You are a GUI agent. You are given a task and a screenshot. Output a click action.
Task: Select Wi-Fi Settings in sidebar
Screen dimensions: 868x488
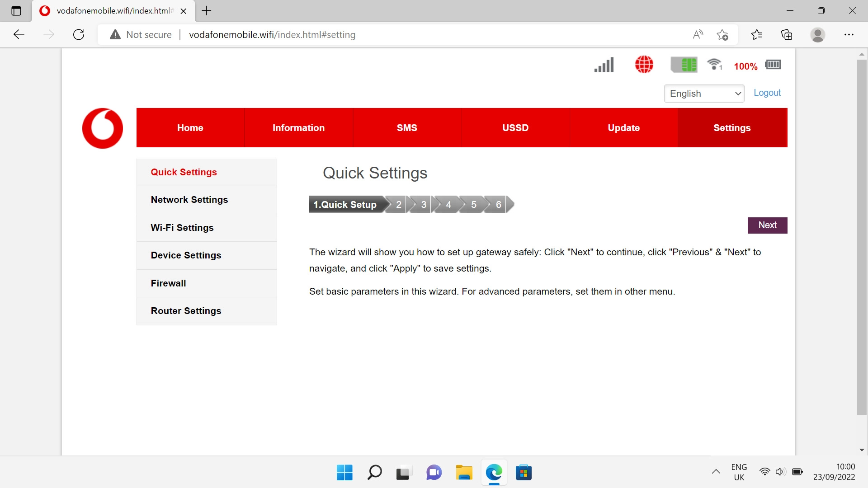coord(182,228)
